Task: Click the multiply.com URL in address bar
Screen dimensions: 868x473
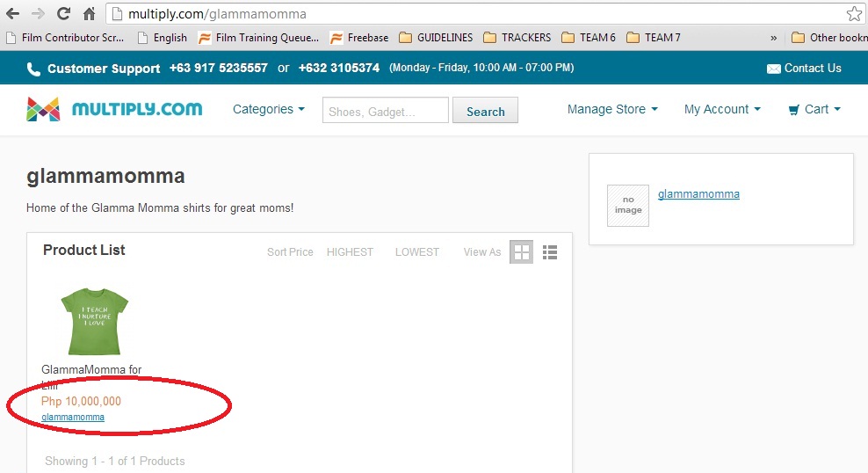Action: click(217, 14)
